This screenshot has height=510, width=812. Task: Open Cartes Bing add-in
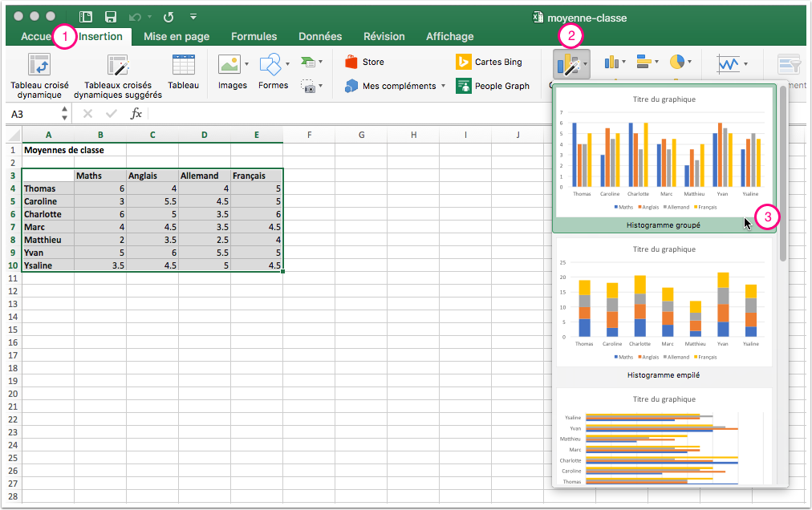(489, 62)
